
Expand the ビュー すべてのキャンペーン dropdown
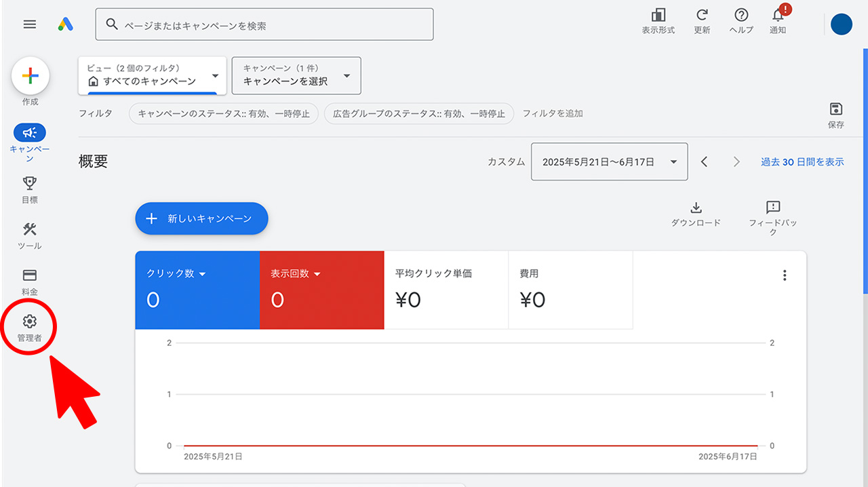(153, 75)
